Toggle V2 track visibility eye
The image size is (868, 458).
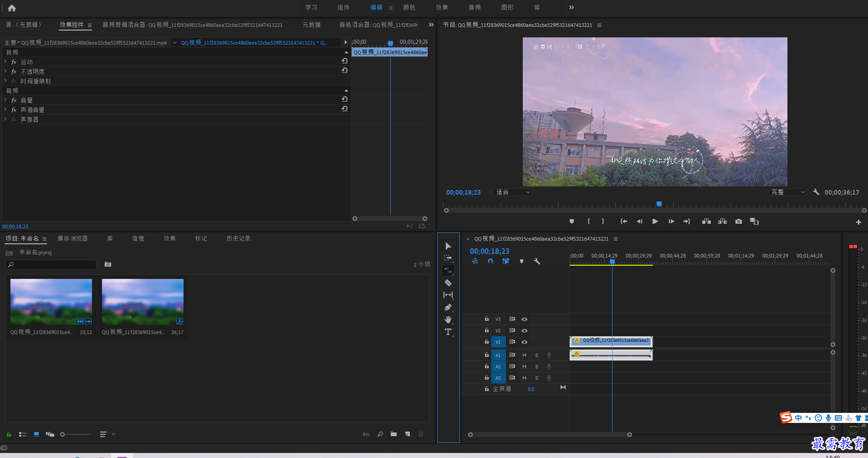click(525, 330)
